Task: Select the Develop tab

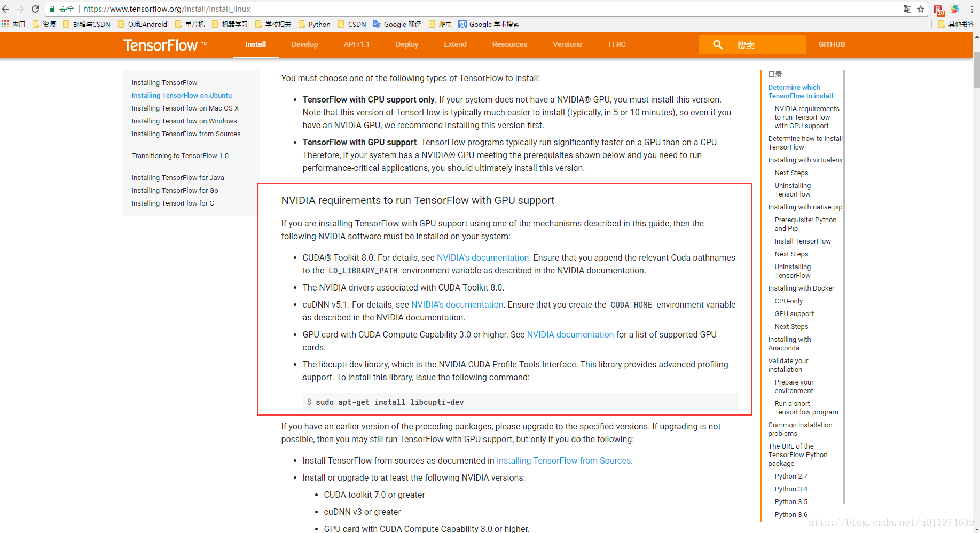Action: pyautogui.click(x=304, y=44)
